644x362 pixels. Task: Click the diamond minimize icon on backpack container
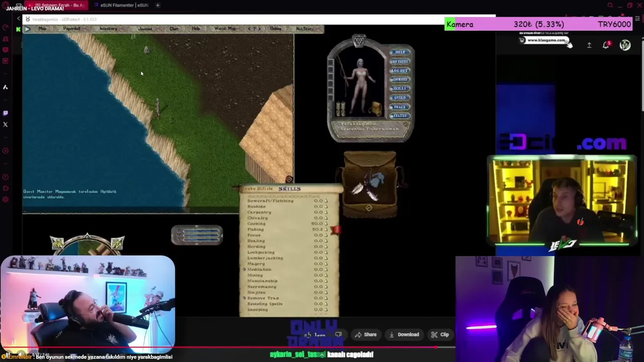tap(369, 208)
